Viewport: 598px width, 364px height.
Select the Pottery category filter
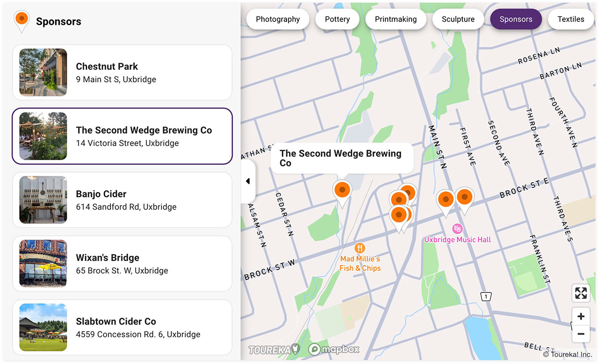pos(337,19)
